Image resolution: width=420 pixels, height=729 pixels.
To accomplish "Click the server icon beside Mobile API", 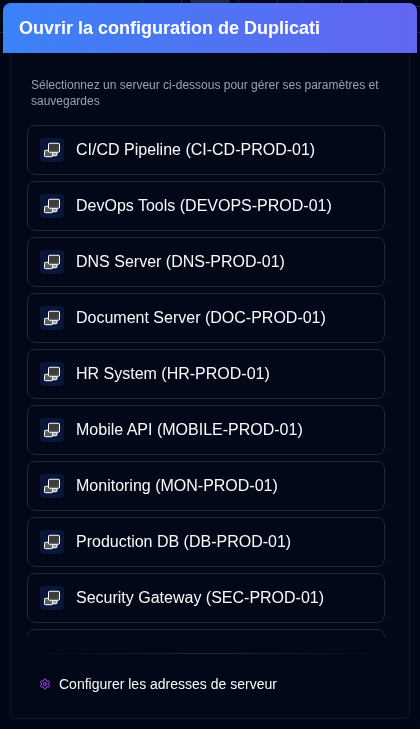I will click(x=52, y=430).
